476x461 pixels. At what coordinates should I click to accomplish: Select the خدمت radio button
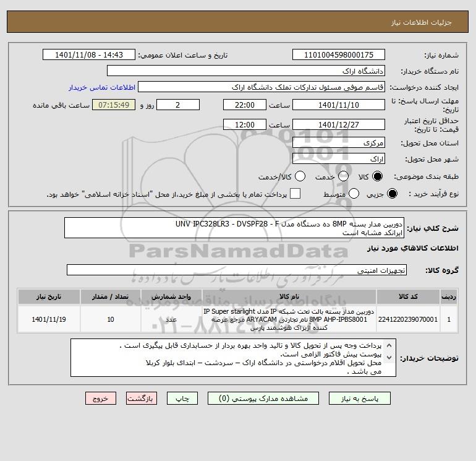[343, 176]
